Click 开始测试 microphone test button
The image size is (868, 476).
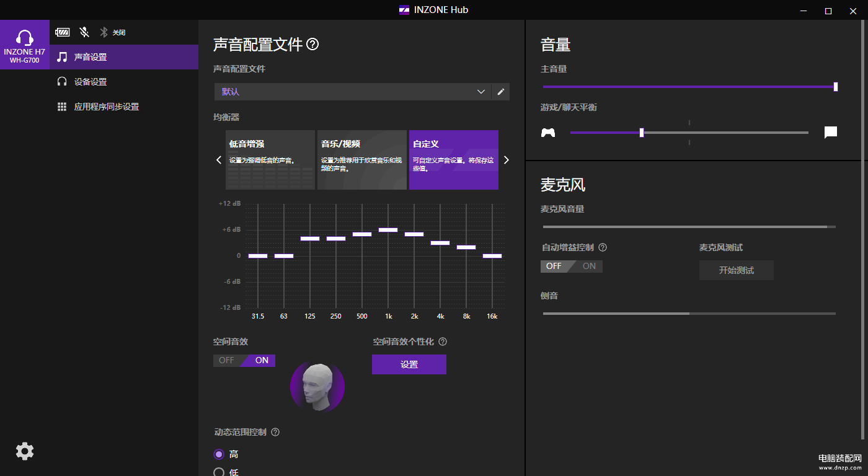pyautogui.click(x=737, y=270)
